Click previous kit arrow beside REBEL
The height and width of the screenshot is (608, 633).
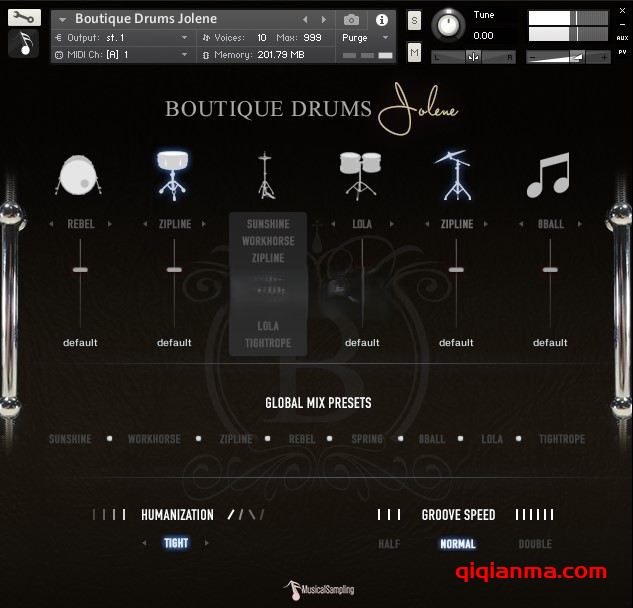(x=51, y=224)
